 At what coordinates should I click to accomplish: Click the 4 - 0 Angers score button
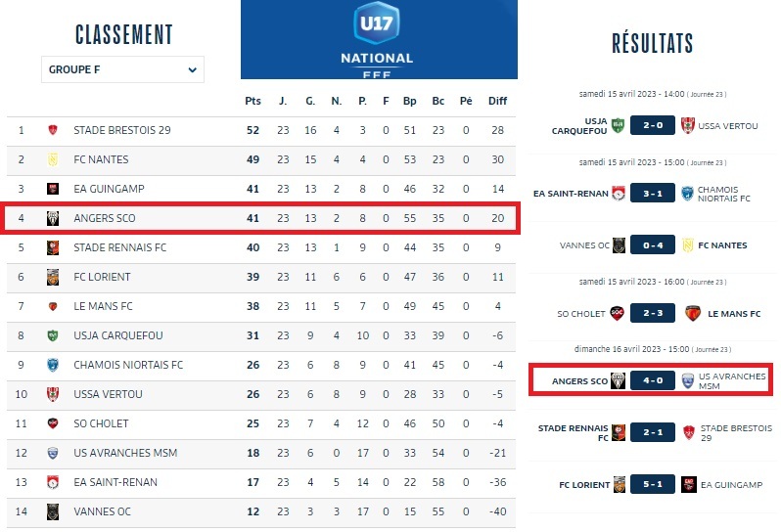652,379
